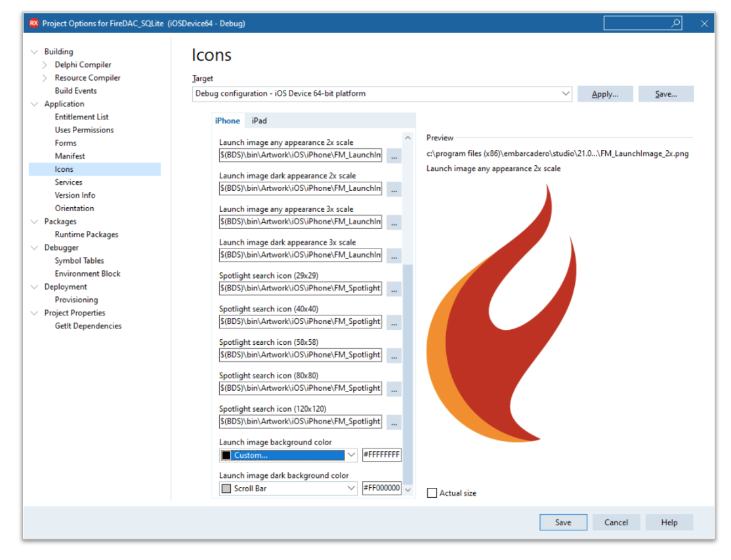Select Orientation in the tree
Viewport: 731px width, 560px height.
point(75,209)
